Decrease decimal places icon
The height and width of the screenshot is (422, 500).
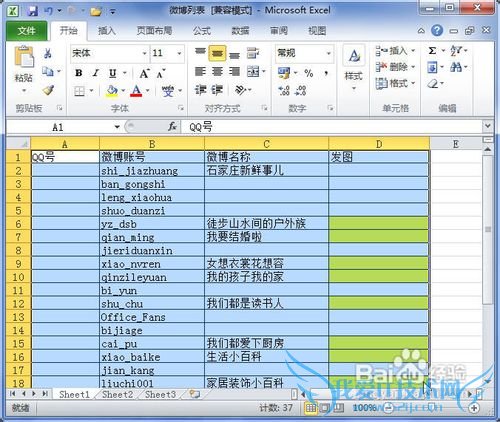301,90
